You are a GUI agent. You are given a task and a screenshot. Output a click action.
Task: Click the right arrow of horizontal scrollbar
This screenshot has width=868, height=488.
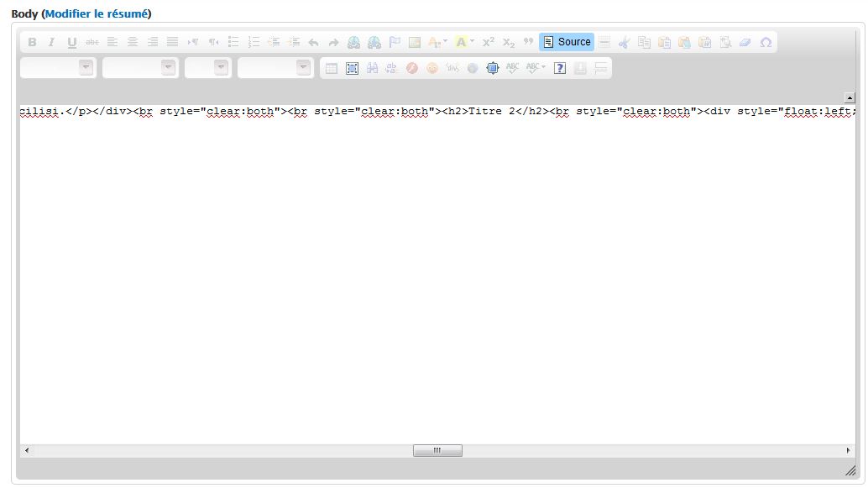[x=849, y=451]
